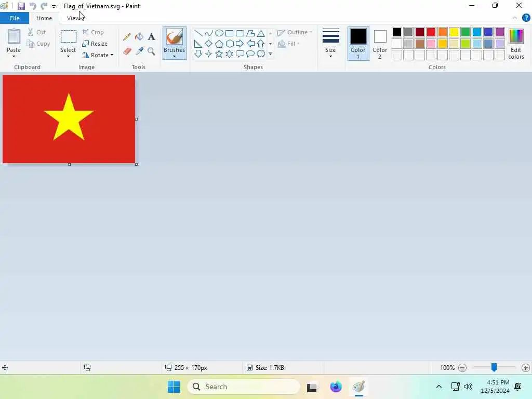
Task: Open the Size thickness dropdown
Action: pyautogui.click(x=330, y=56)
